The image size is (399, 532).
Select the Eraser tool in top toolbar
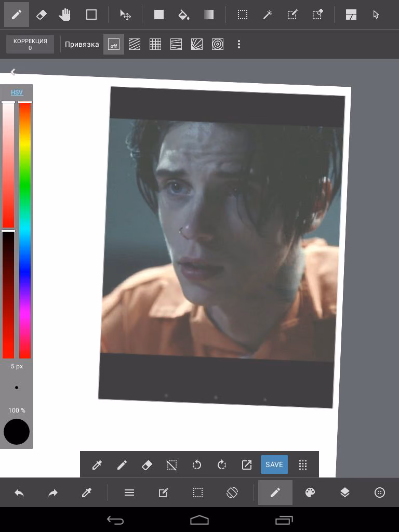(x=42, y=15)
